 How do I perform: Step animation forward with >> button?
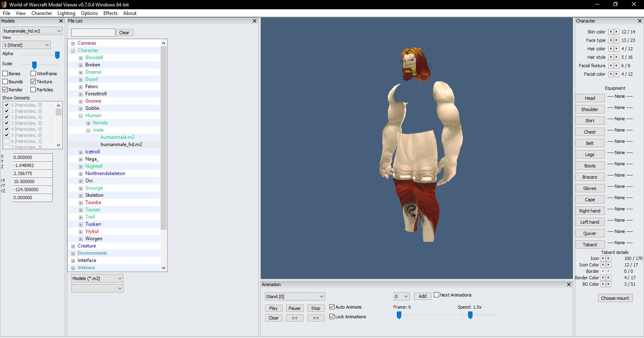pos(316,318)
